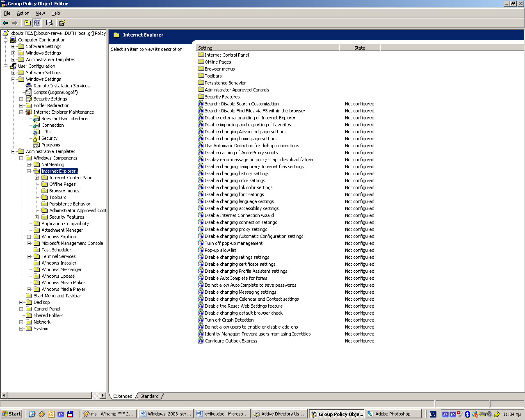Expand the NetMeeting node
The height and width of the screenshot is (420, 525).
(x=29, y=164)
